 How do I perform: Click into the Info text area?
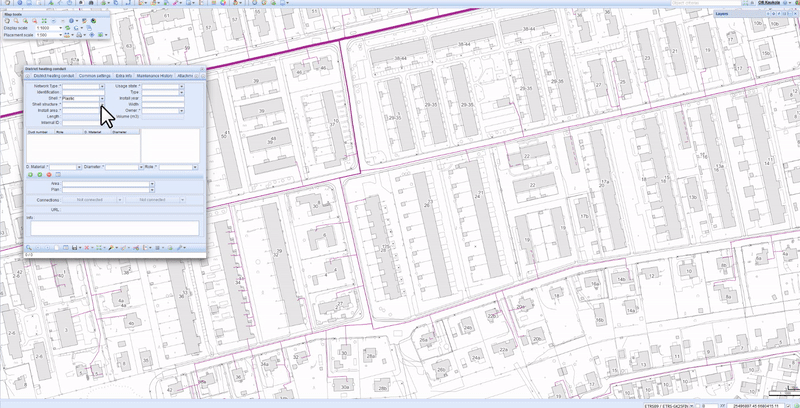click(115, 228)
